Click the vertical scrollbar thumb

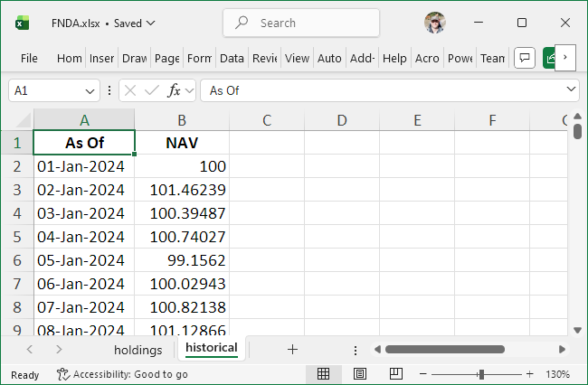pos(577,132)
